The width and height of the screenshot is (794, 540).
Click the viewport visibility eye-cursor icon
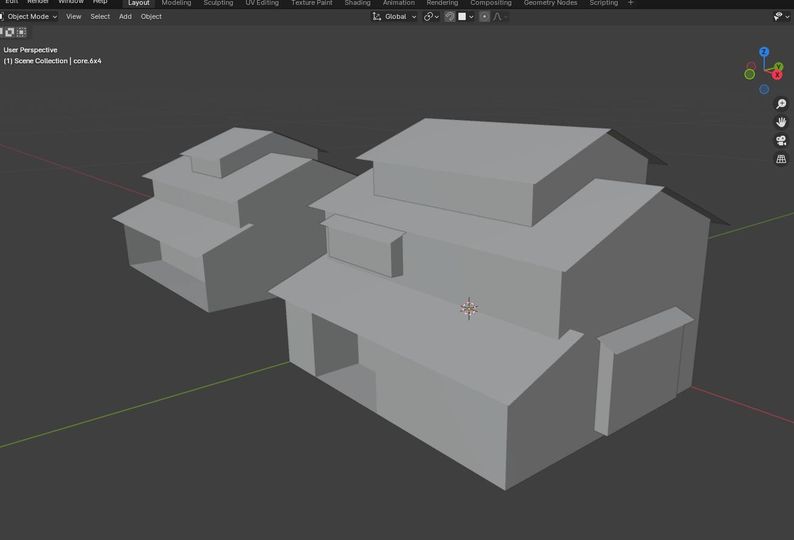pyautogui.click(x=778, y=17)
